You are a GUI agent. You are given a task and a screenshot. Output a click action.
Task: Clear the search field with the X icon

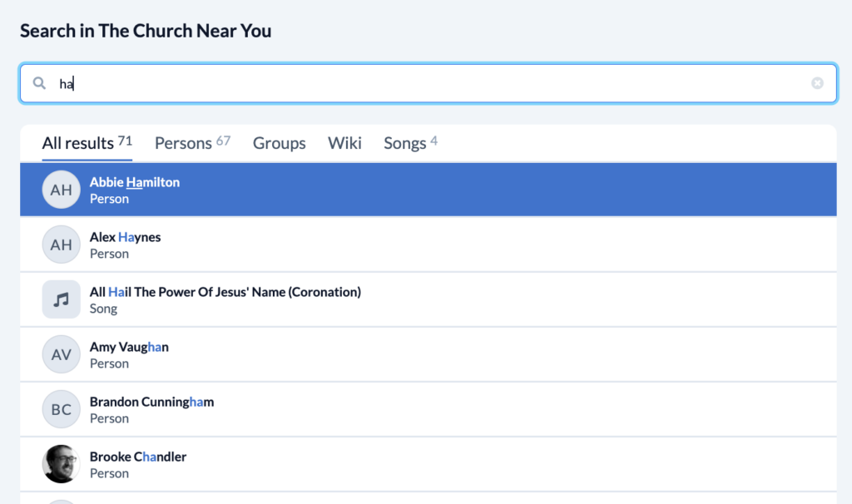(x=817, y=83)
